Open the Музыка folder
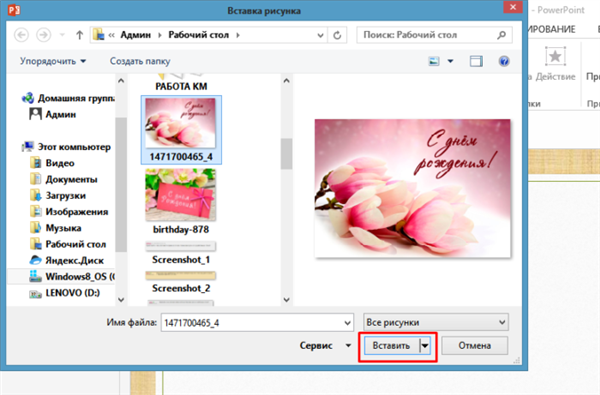Image resolution: width=600 pixels, height=395 pixels. point(55,228)
